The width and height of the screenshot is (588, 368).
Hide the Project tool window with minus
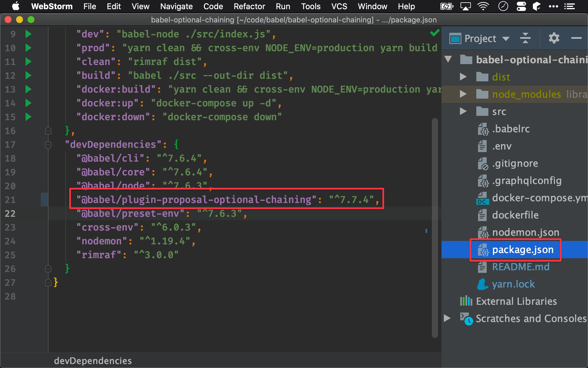(576, 38)
